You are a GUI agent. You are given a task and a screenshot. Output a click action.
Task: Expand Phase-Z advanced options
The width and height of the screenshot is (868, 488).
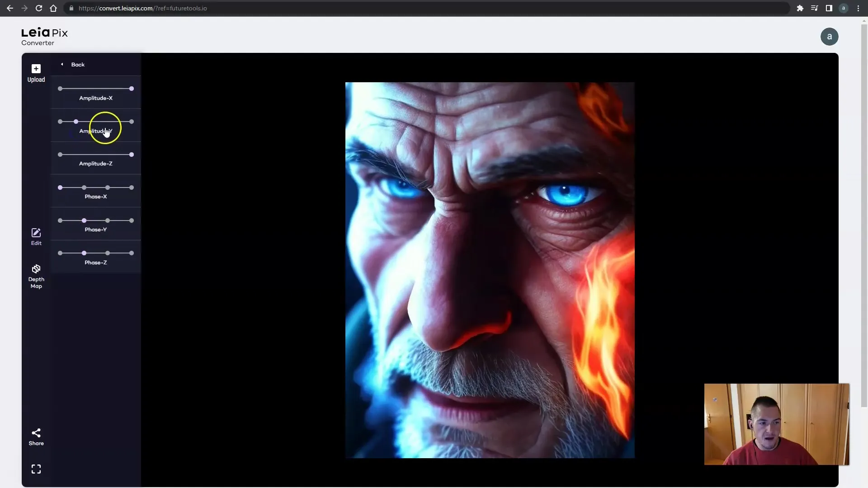pos(95,262)
